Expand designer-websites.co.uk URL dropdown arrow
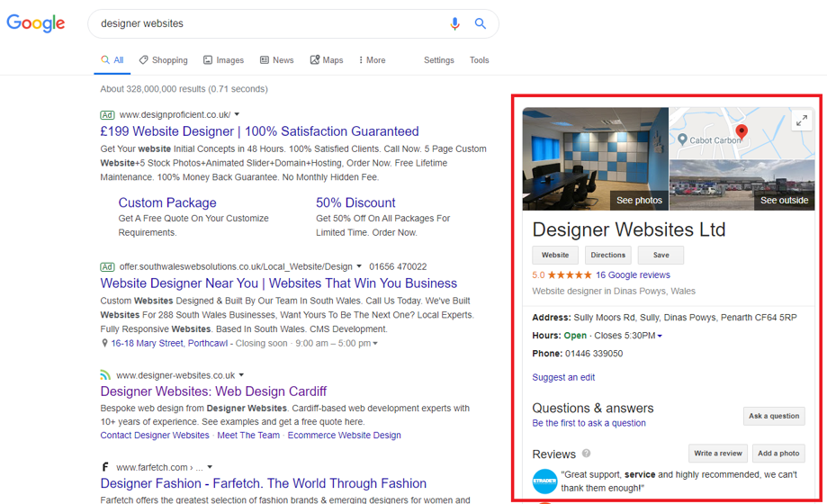 pos(241,374)
